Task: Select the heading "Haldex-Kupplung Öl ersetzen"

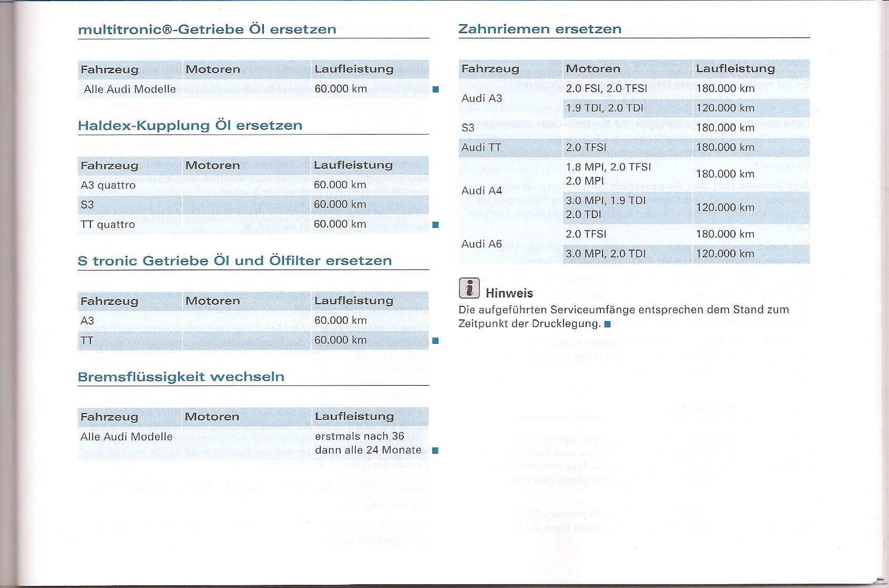Action: [x=190, y=126]
